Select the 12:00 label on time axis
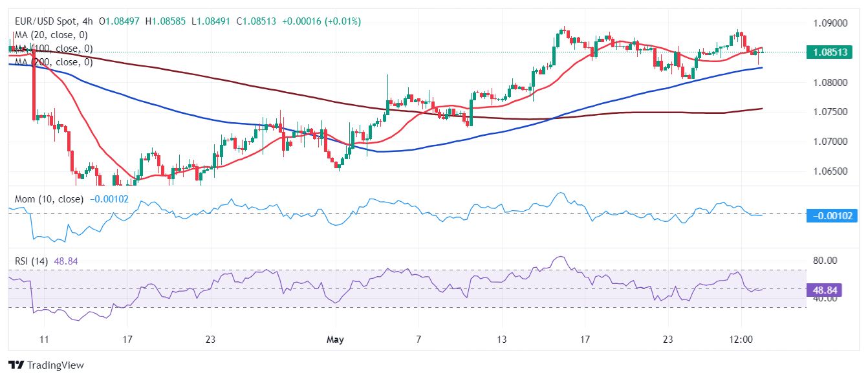Screen dimensions: 868x379 pos(741,340)
